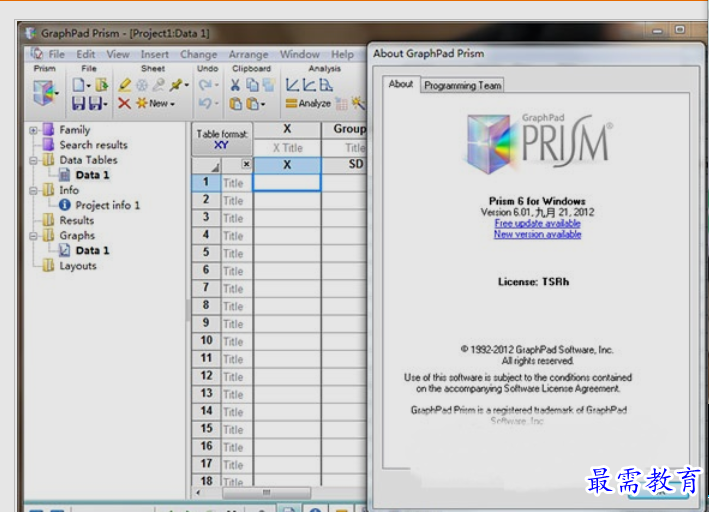Click the empty X cell in row 1
709x512 pixels.
(287, 183)
